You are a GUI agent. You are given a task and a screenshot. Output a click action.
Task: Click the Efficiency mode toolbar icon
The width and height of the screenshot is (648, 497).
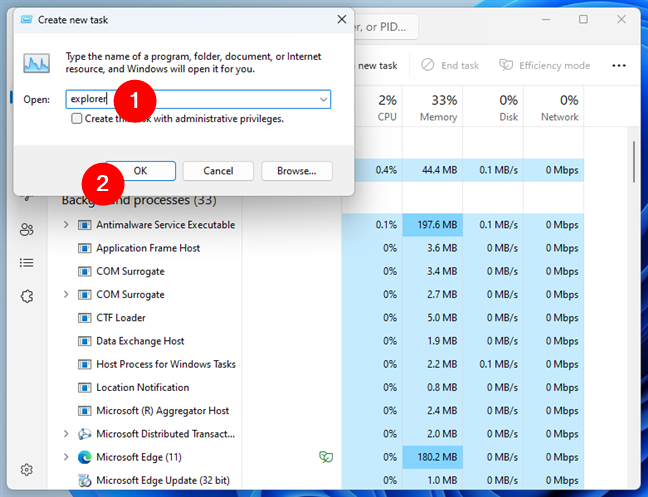click(x=506, y=65)
